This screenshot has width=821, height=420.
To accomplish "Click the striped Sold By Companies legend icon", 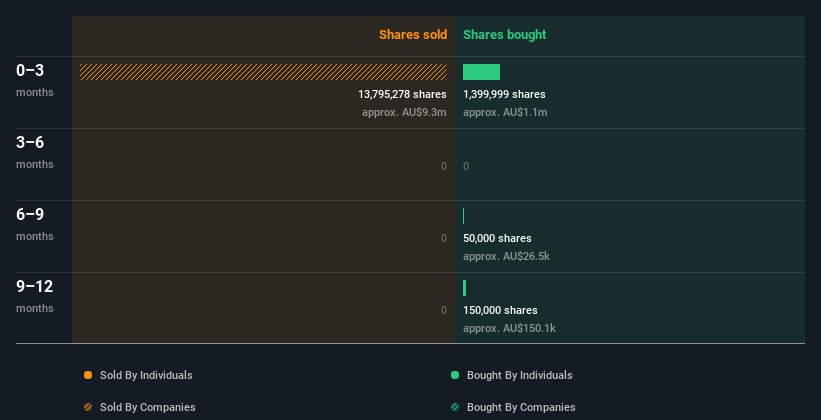I will click(x=88, y=407).
